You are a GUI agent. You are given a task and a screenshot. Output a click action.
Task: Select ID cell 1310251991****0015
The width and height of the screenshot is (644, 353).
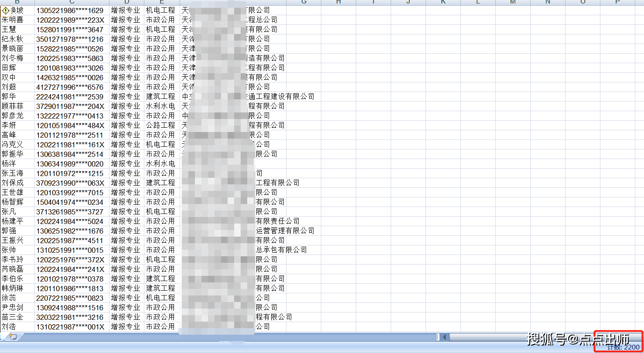click(72, 250)
